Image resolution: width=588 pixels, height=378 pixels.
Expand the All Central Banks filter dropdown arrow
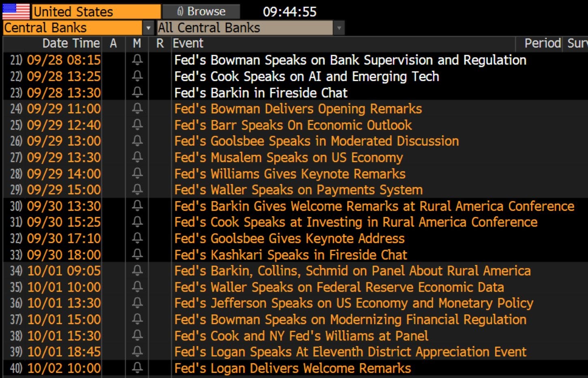point(339,28)
